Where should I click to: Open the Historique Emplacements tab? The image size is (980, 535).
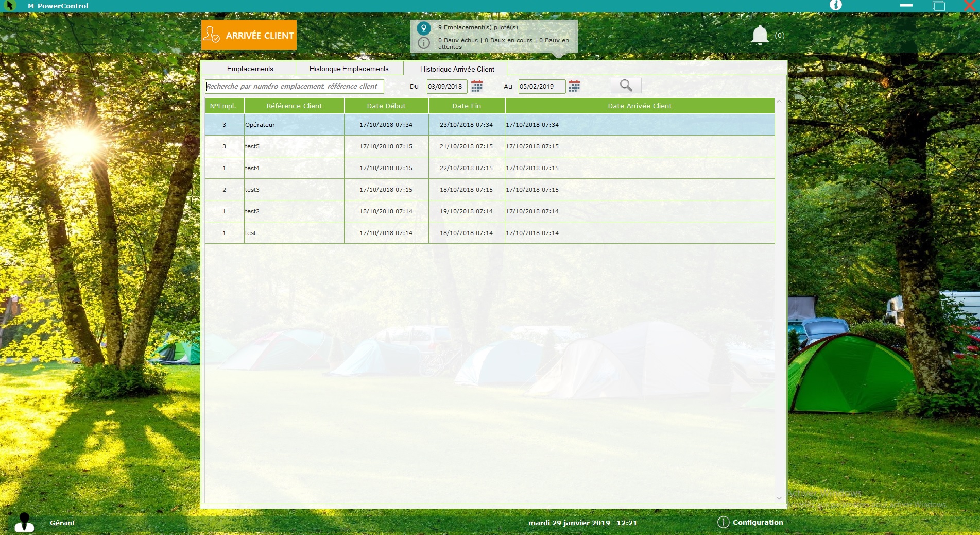[349, 69]
